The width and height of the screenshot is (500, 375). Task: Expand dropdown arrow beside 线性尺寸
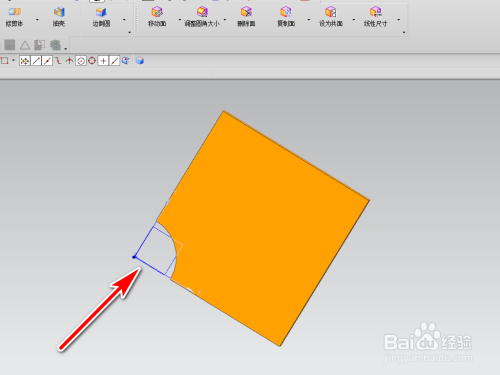click(399, 20)
